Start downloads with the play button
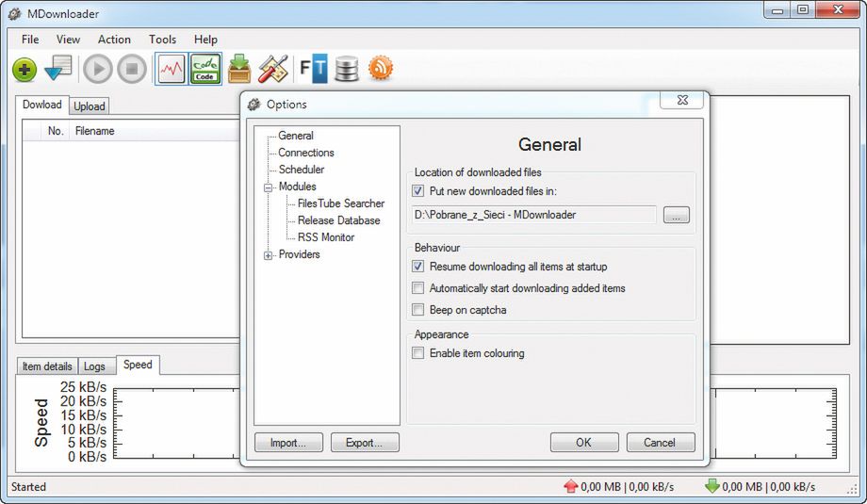Image resolution: width=867 pixels, height=504 pixels. tap(98, 69)
